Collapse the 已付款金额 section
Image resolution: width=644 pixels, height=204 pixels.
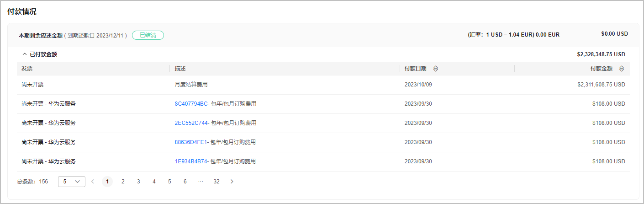25,54
